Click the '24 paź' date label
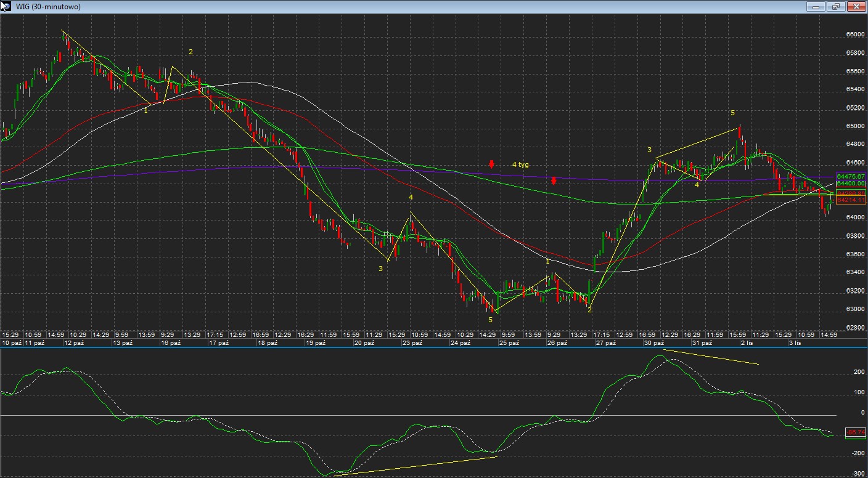 pos(461,342)
